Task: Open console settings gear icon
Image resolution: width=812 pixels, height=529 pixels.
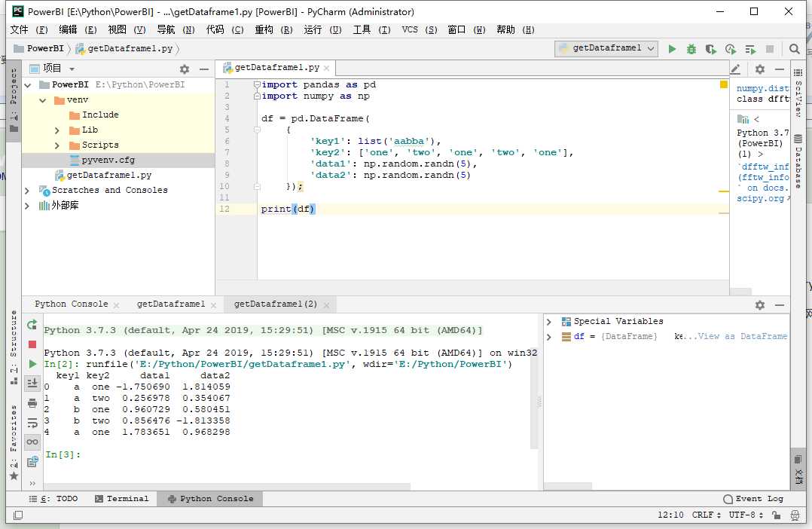Action: (759, 305)
